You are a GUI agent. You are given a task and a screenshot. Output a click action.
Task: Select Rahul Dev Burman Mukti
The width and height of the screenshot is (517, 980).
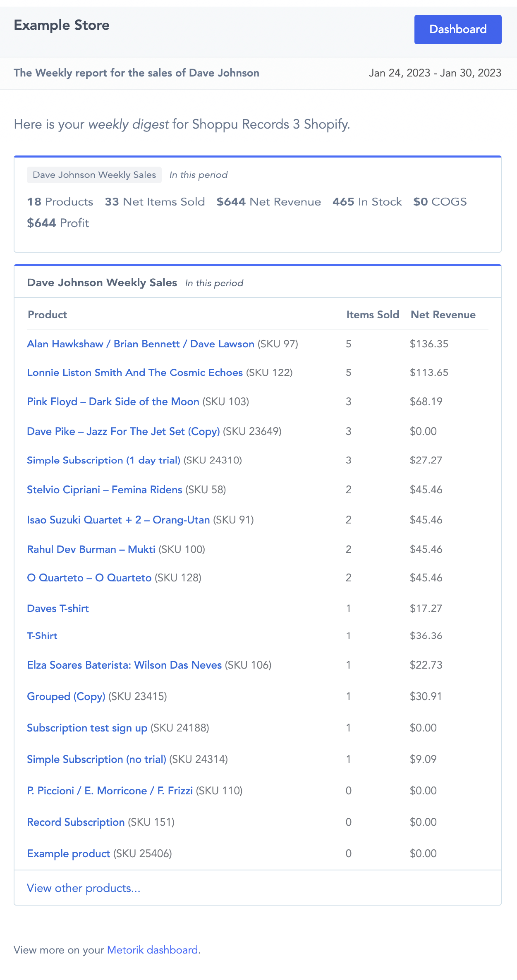(x=91, y=549)
